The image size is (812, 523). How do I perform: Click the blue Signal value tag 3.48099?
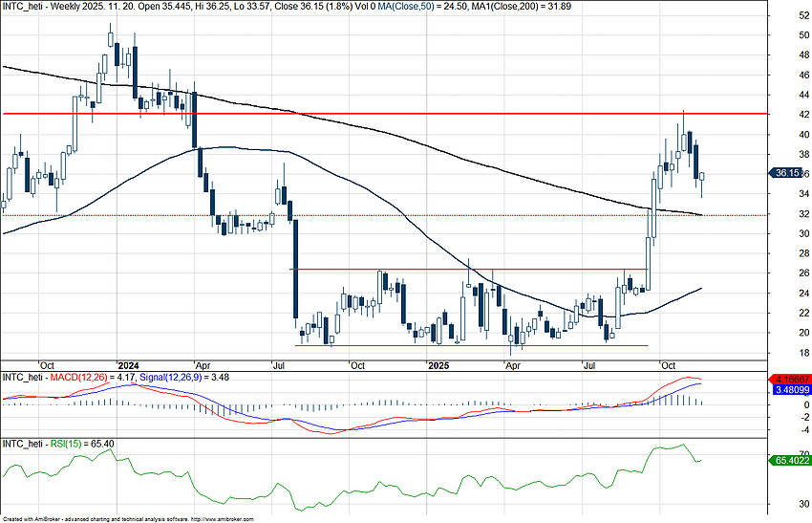tap(789, 390)
